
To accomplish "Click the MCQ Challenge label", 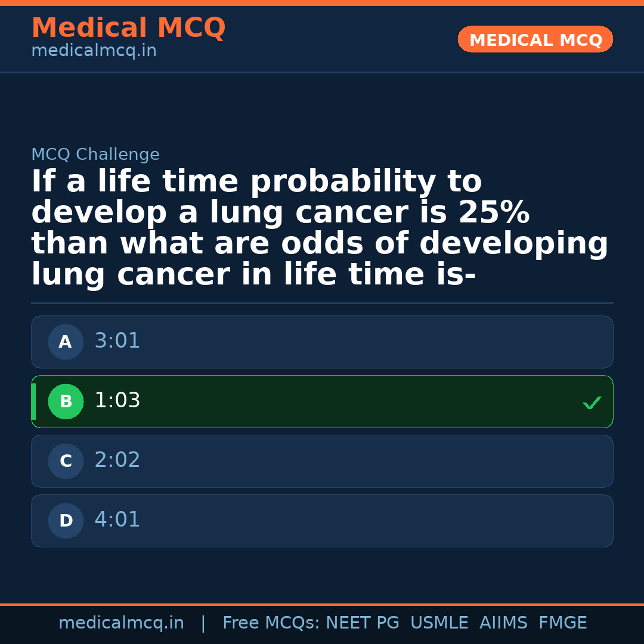I will (x=95, y=155).
